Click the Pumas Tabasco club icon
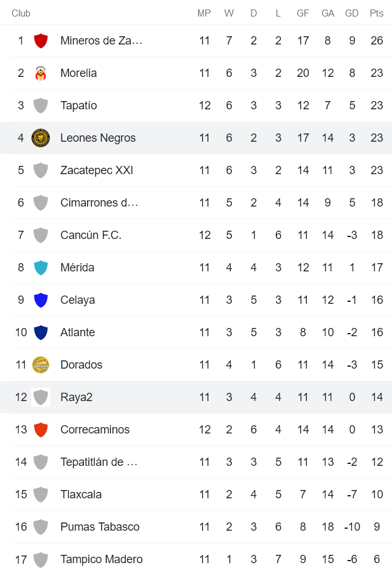Screen dimensions: 392x579 tap(41, 527)
